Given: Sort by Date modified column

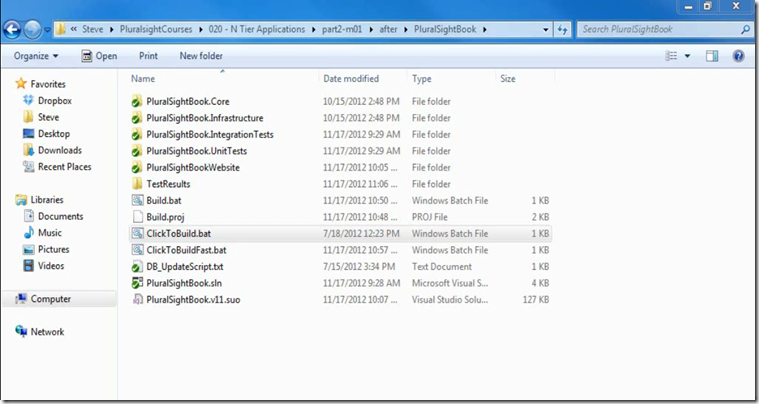Looking at the screenshot, I should pyautogui.click(x=351, y=78).
